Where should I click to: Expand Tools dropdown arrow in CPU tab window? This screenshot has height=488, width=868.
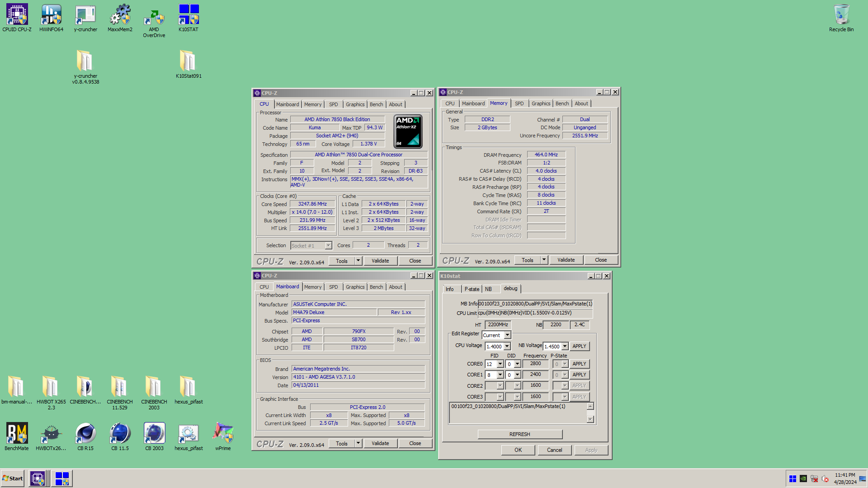pyautogui.click(x=358, y=261)
